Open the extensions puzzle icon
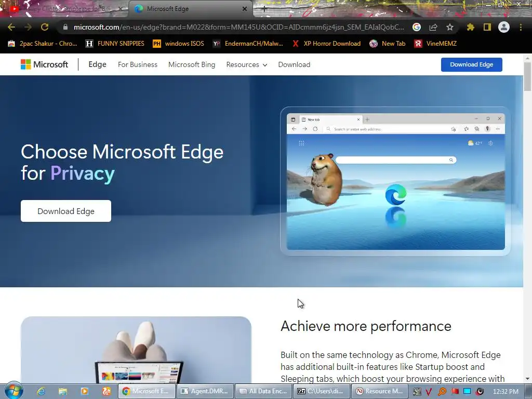The width and height of the screenshot is (532, 399). pos(471,27)
